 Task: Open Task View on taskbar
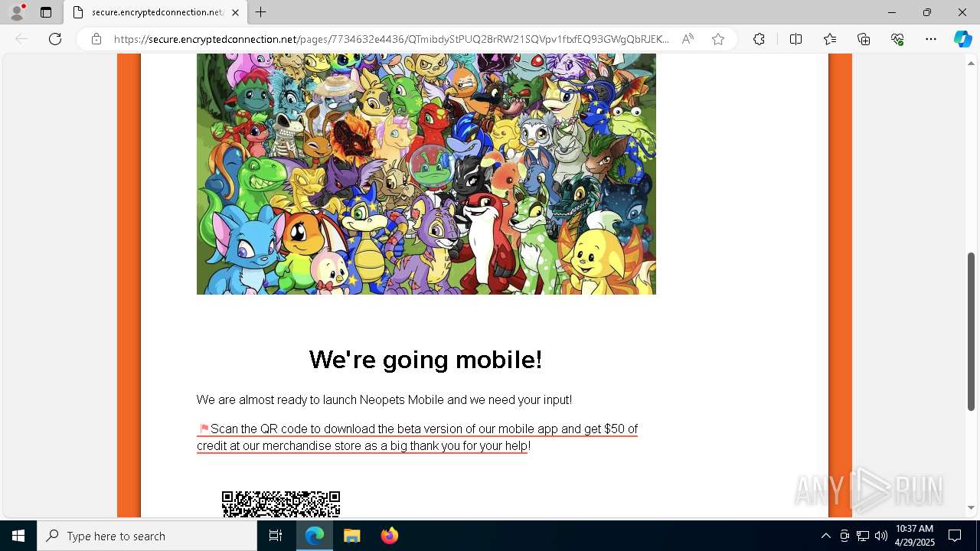click(x=276, y=536)
